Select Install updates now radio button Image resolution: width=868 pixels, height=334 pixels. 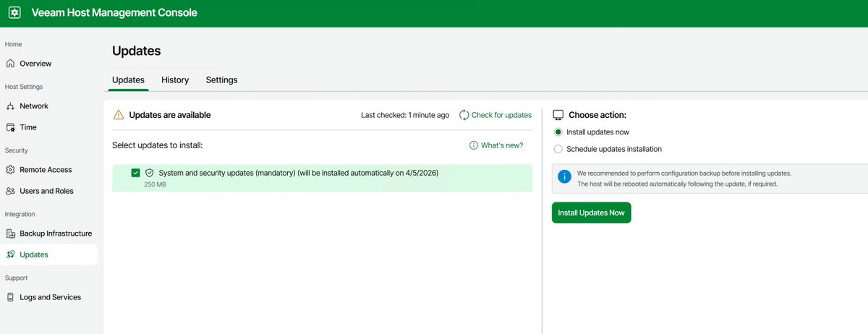coord(558,132)
